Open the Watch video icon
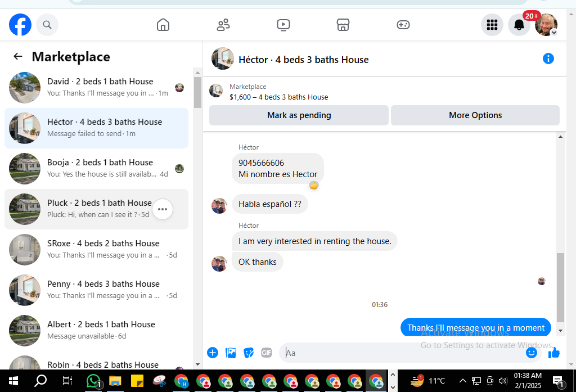The width and height of the screenshot is (576, 392). point(283,25)
